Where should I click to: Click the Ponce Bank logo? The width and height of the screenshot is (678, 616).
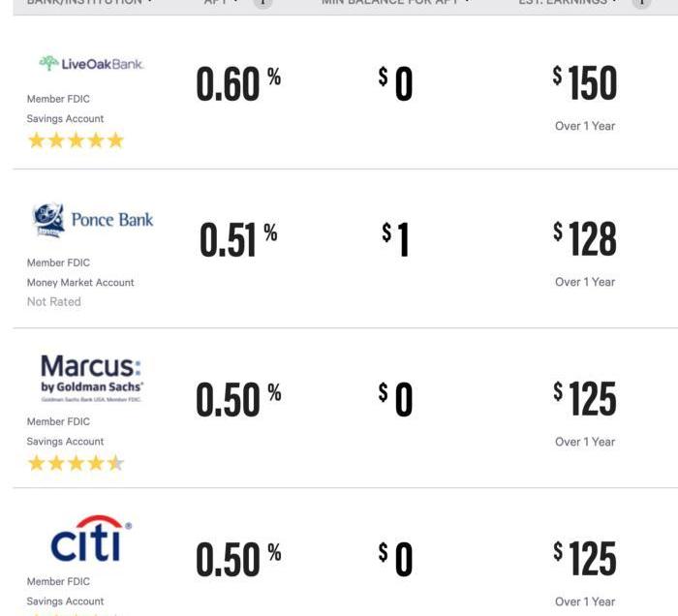click(x=93, y=220)
